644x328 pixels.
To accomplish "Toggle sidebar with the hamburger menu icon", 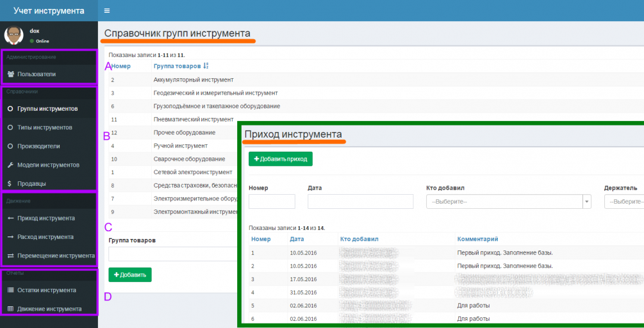I will pos(107,11).
